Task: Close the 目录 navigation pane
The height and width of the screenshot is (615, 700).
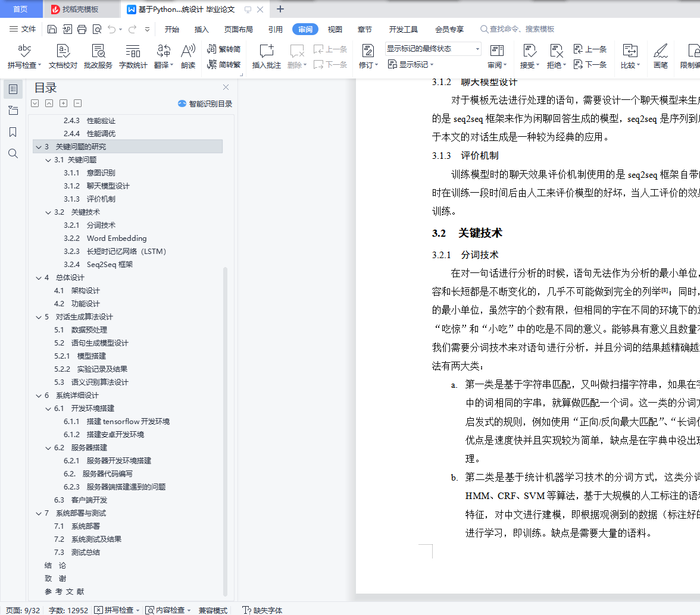Action: pos(226,87)
